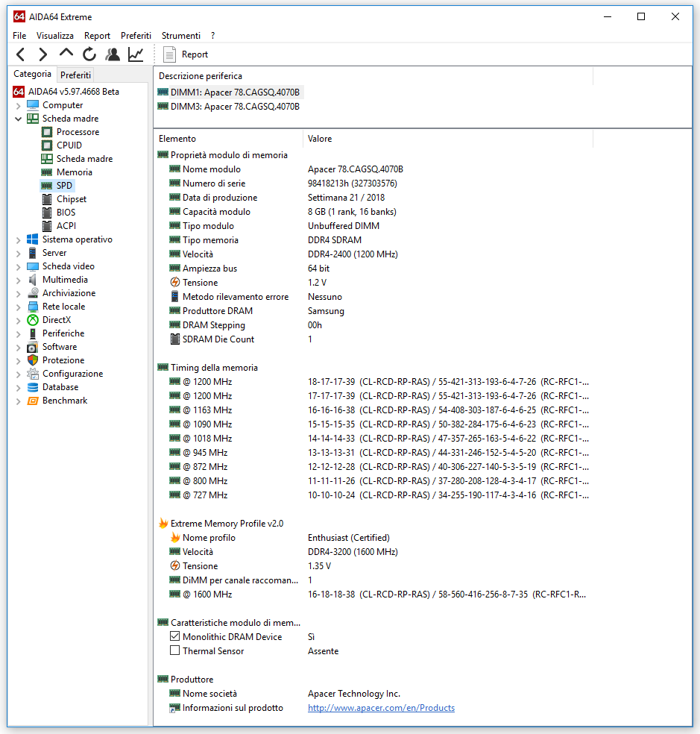
Task: Expand the Rete locale node
Action: [18, 307]
